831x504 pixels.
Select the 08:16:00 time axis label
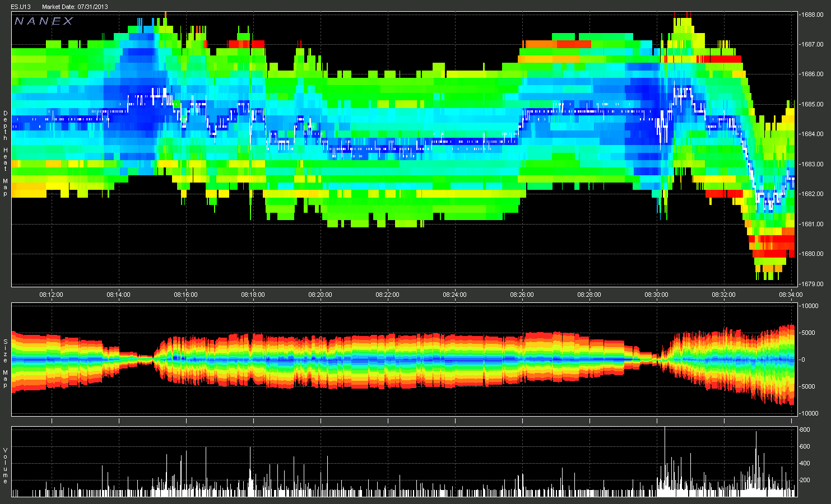(x=185, y=295)
